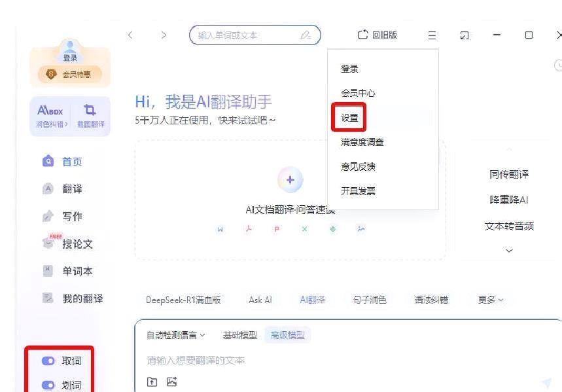Click the 会员特惠 member deal badge
Viewport: 562px width, 392px height.
pos(70,75)
